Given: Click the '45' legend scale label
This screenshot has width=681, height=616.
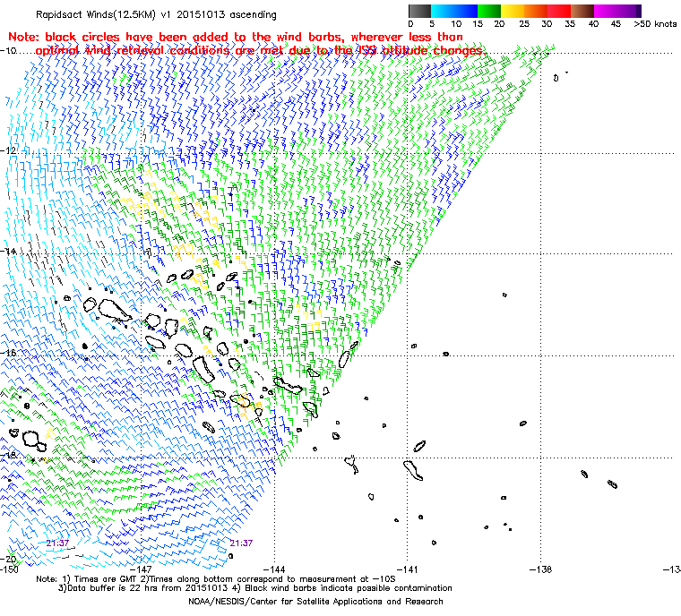Looking at the screenshot, I should pyautogui.click(x=616, y=24).
